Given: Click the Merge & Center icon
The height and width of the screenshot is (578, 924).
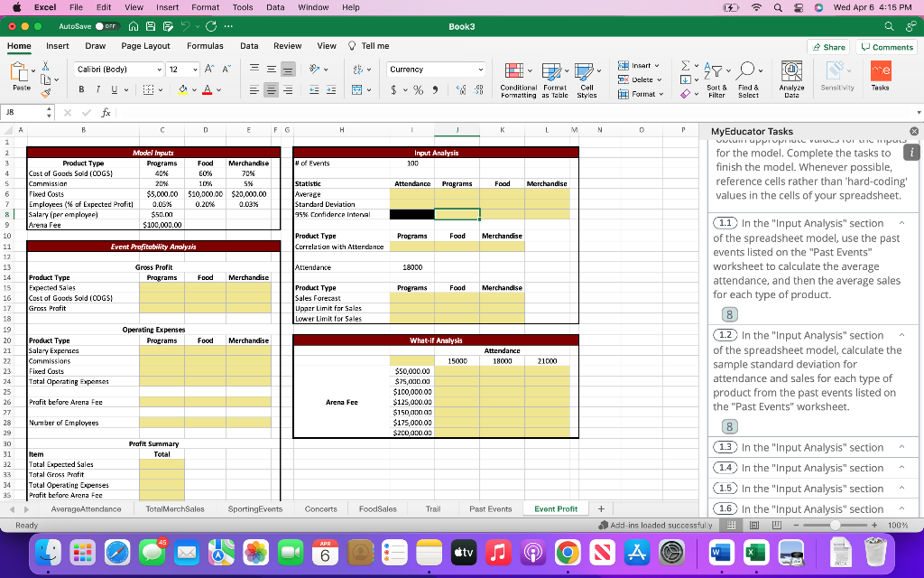Looking at the screenshot, I should point(358,90).
